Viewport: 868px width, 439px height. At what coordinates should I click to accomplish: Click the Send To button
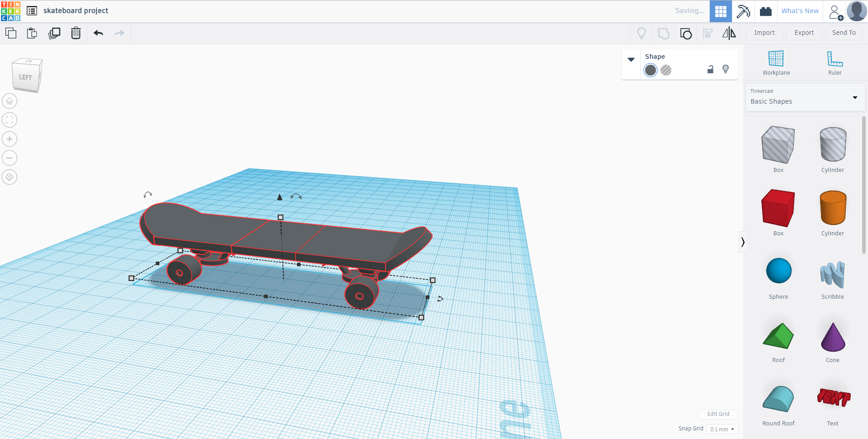point(844,33)
